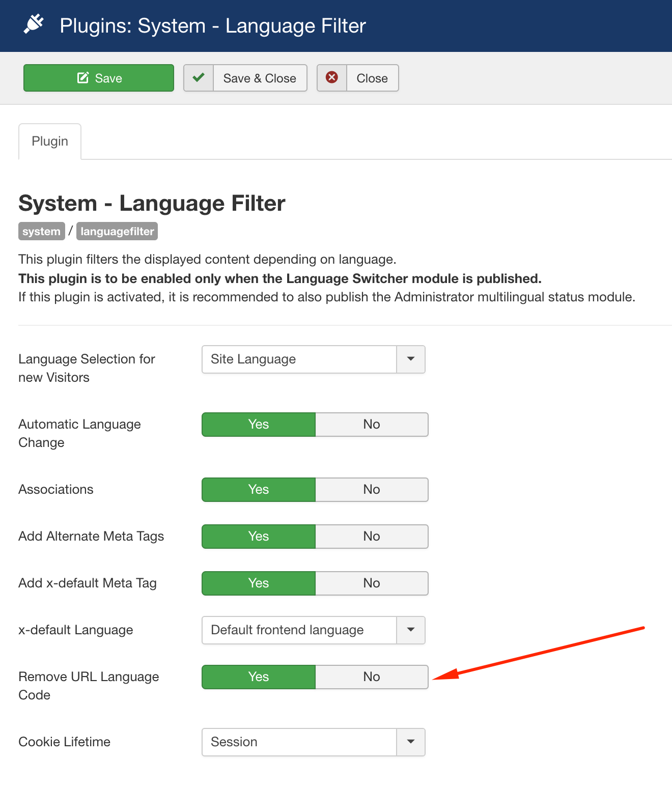Click the green checkmark icon beside Save & Close
Viewport: 672px width, 788px height.
199,78
